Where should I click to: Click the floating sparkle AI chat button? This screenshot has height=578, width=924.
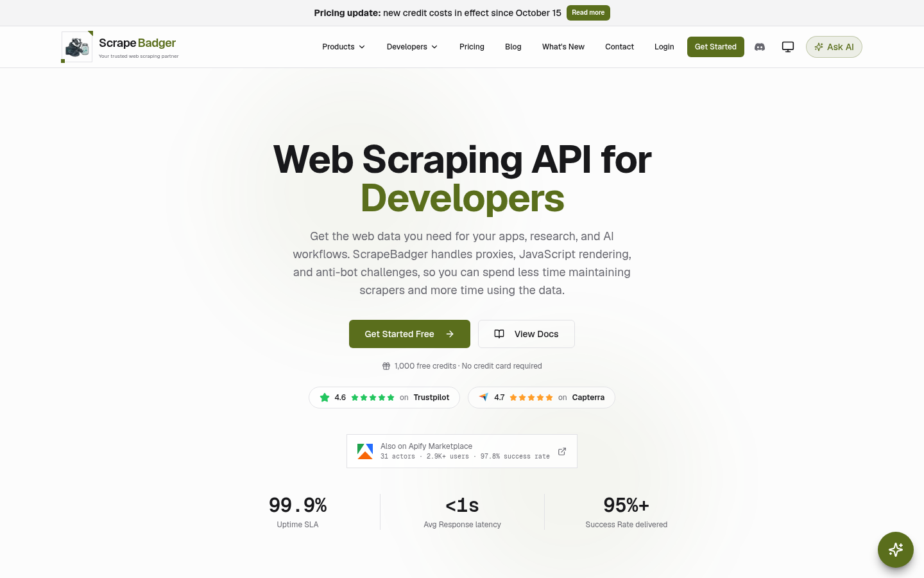pyautogui.click(x=896, y=550)
